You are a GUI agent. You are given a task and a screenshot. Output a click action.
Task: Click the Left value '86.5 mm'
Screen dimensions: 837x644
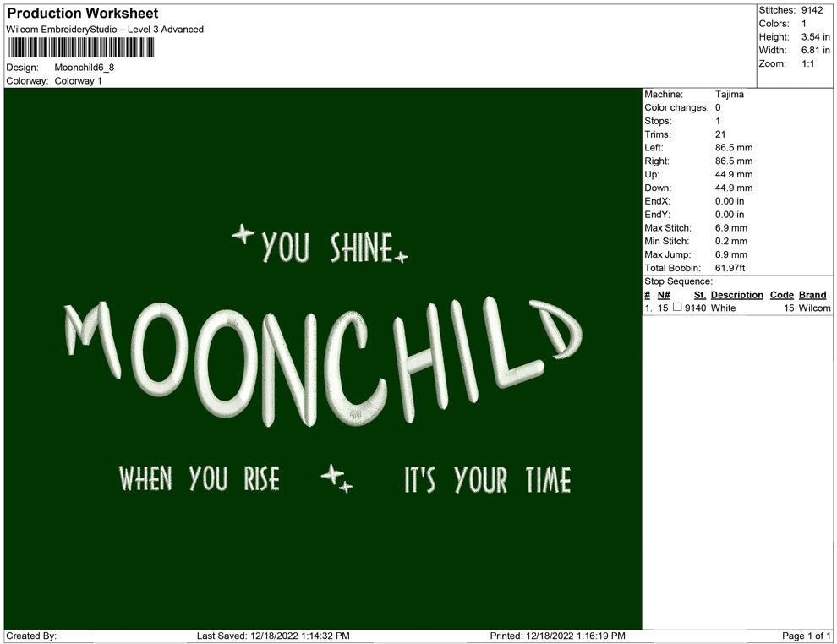click(734, 148)
